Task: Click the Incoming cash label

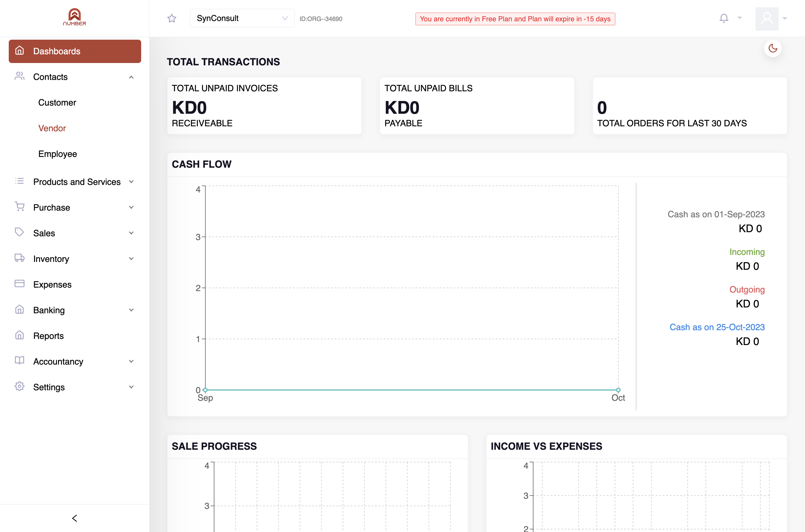Action: [x=747, y=252]
